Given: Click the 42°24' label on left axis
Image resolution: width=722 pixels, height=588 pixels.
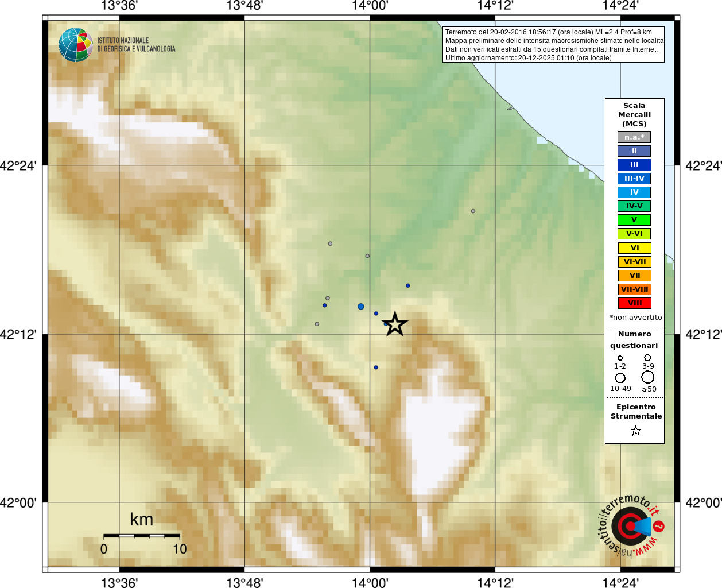Looking at the screenshot, I should tap(18, 165).
